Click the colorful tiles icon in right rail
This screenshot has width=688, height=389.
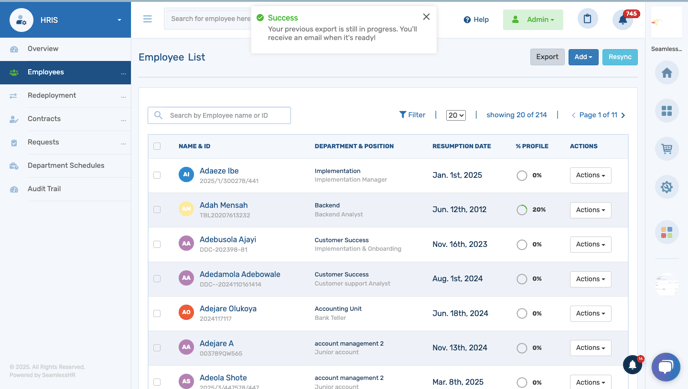tap(666, 232)
